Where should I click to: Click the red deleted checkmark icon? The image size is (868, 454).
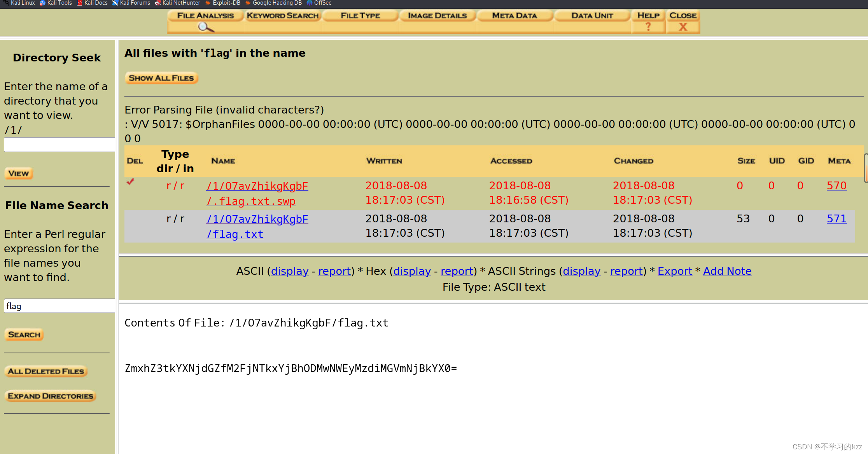[x=130, y=181]
